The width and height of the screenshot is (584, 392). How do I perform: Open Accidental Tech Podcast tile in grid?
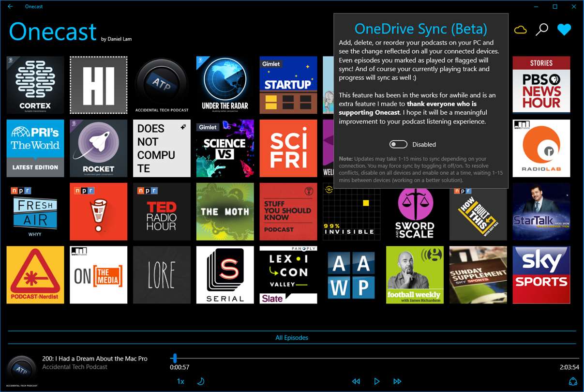point(162,85)
